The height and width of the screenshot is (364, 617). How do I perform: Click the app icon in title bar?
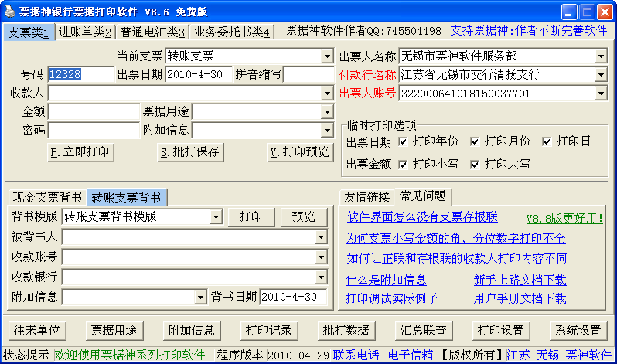point(9,12)
